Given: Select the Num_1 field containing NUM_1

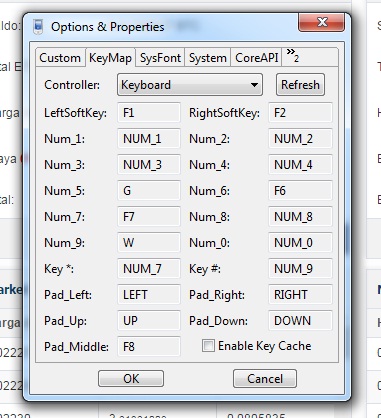Looking at the screenshot, I should coord(149,139).
